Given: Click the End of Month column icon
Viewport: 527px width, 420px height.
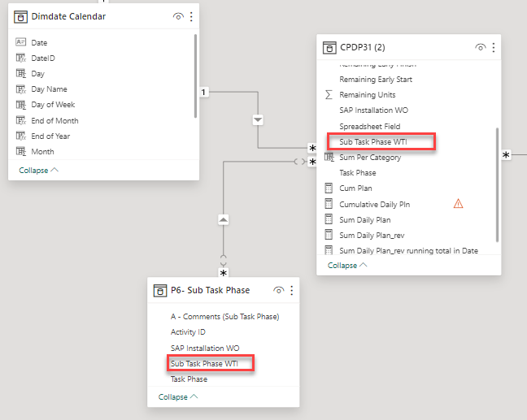Looking at the screenshot, I should point(21,120).
